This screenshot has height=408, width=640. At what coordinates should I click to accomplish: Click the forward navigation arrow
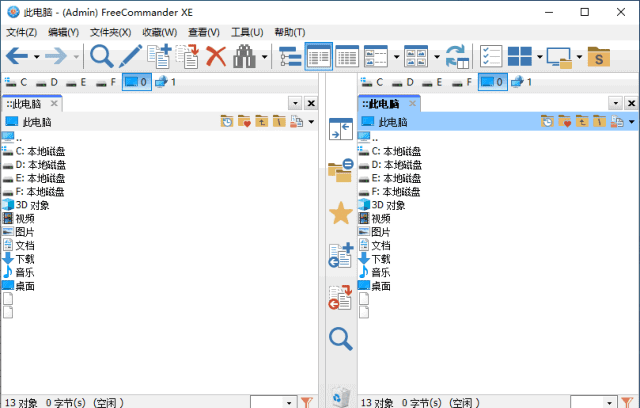pyautogui.click(x=56, y=56)
